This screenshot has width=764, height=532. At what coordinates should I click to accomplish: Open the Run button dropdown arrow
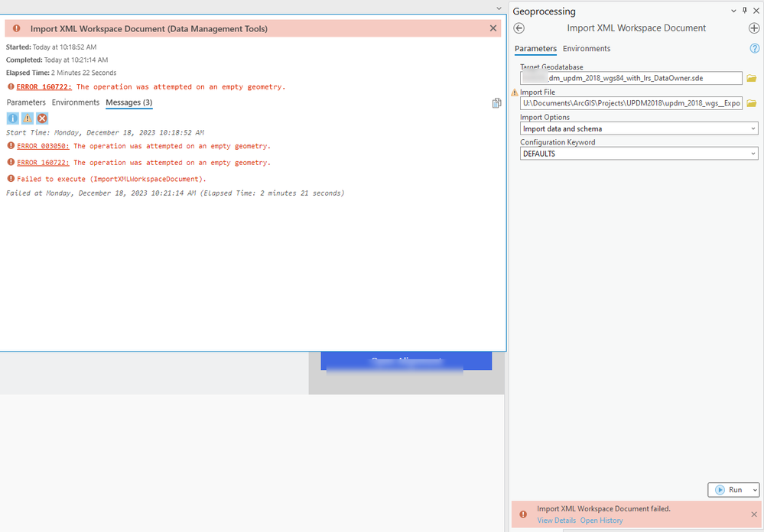(755, 490)
